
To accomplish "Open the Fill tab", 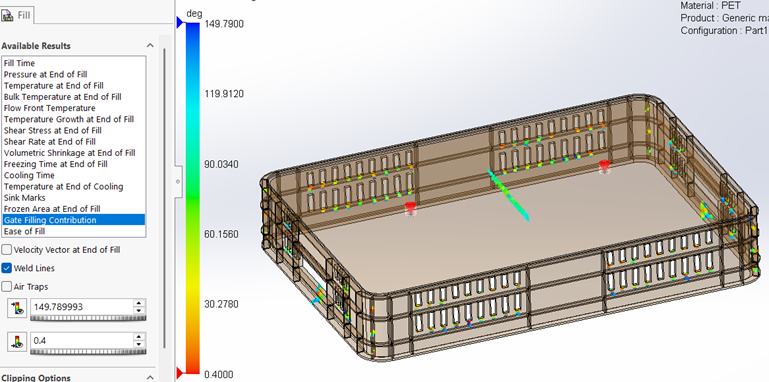I will 17,15.
